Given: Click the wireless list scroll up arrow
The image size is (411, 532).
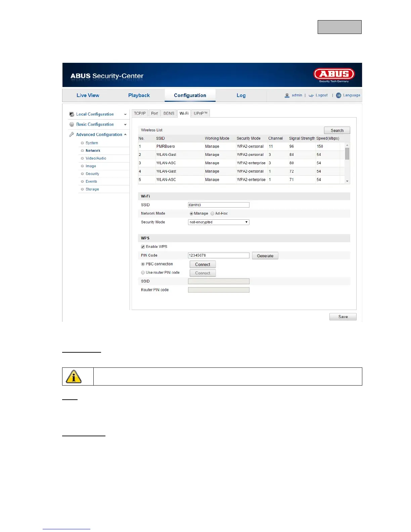Looking at the screenshot, I should pos(347,145).
